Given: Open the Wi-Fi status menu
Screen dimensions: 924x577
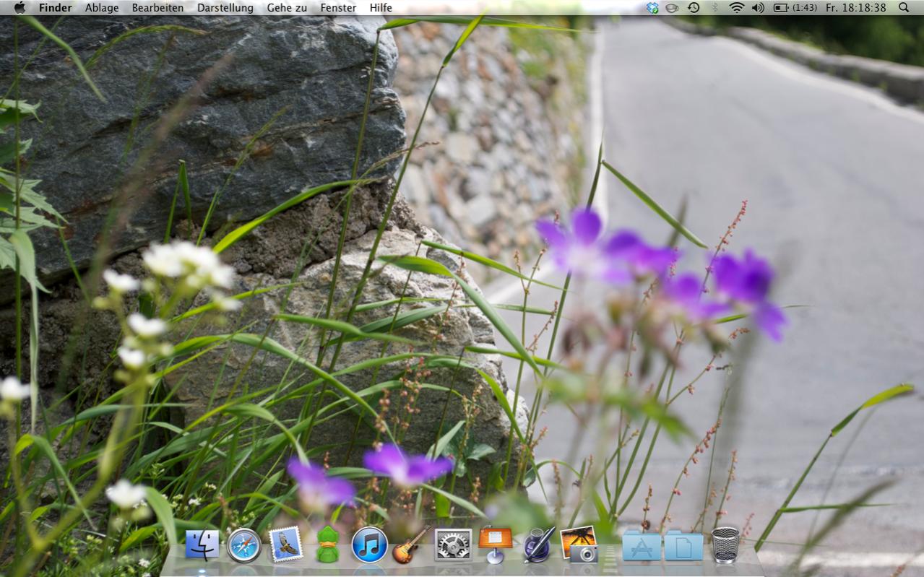Looking at the screenshot, I should pos(736,7).
